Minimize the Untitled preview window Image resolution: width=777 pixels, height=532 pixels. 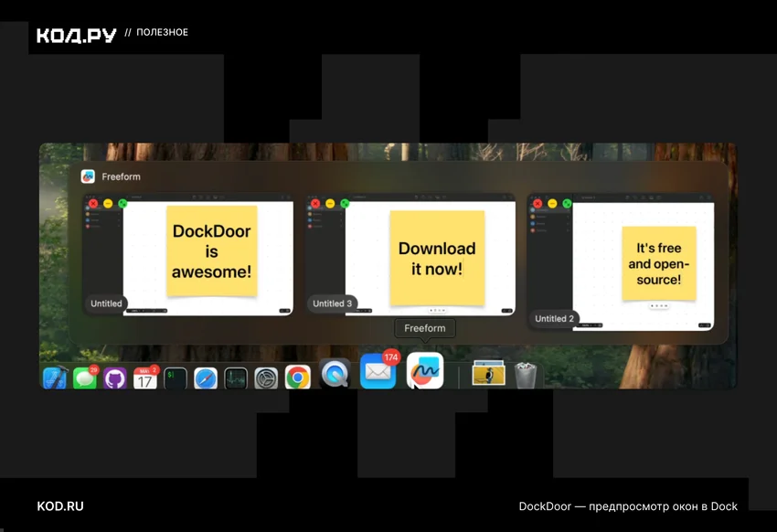point(108,204)
